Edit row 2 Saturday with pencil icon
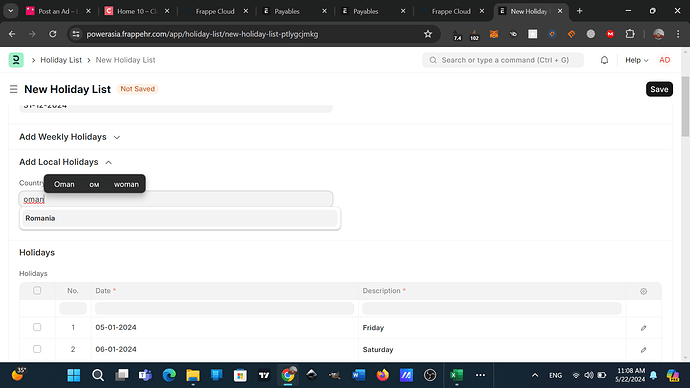This screenshot has width=690, height=388. (643, 350)
